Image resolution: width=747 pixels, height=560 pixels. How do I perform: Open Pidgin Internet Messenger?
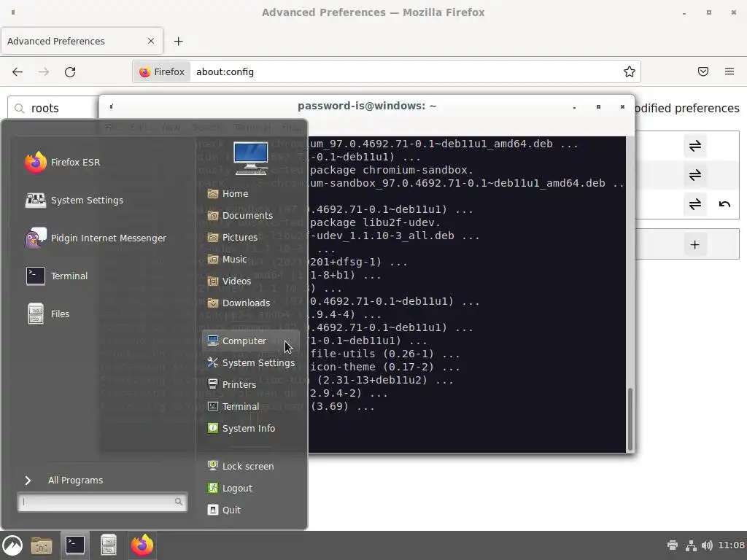pos(96,238)
